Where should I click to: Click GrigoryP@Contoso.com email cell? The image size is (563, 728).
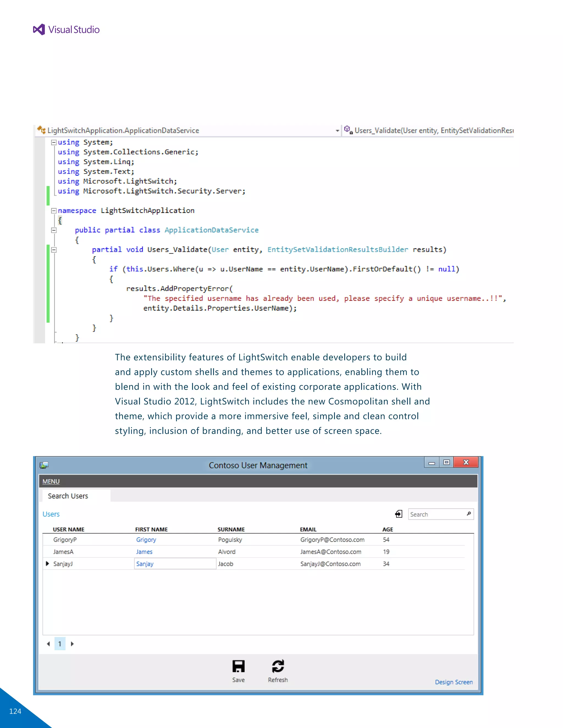[332, 540]
